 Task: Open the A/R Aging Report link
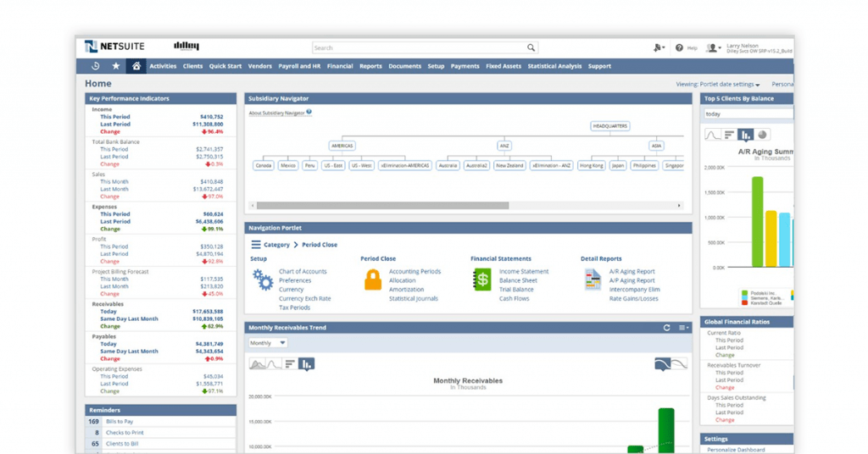(632, 272)
